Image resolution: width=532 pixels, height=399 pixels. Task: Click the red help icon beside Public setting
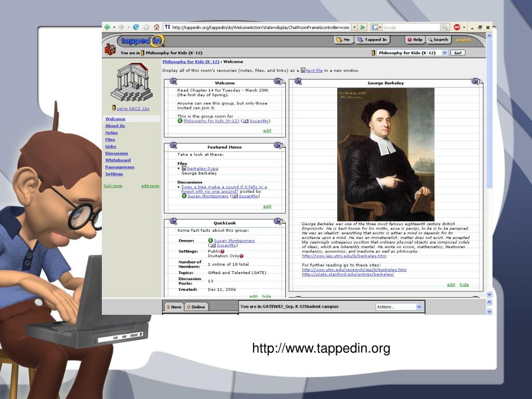click(x=222, y=251)
